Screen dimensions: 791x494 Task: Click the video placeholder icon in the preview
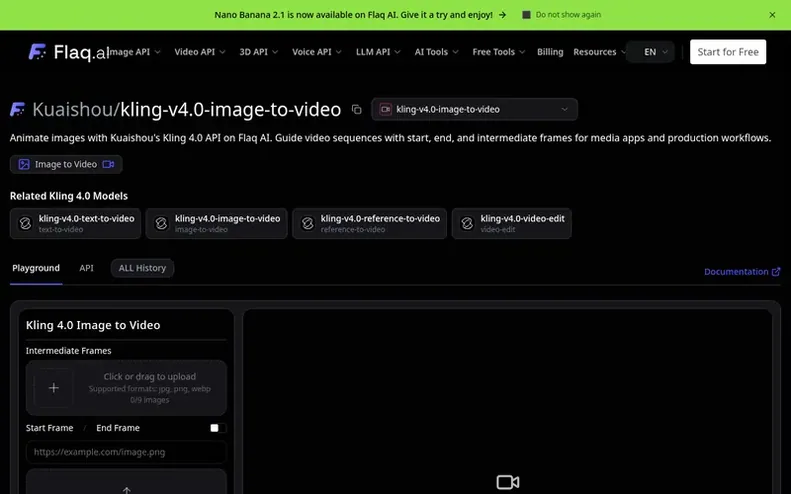507,482
